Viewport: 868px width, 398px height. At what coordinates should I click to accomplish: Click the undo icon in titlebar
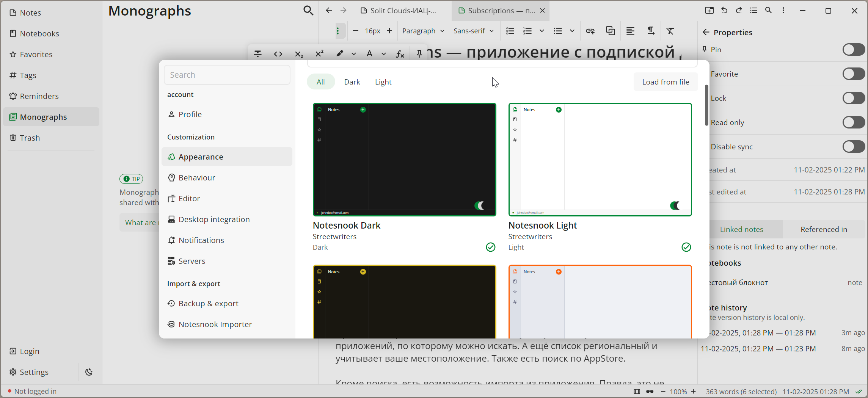724,10
